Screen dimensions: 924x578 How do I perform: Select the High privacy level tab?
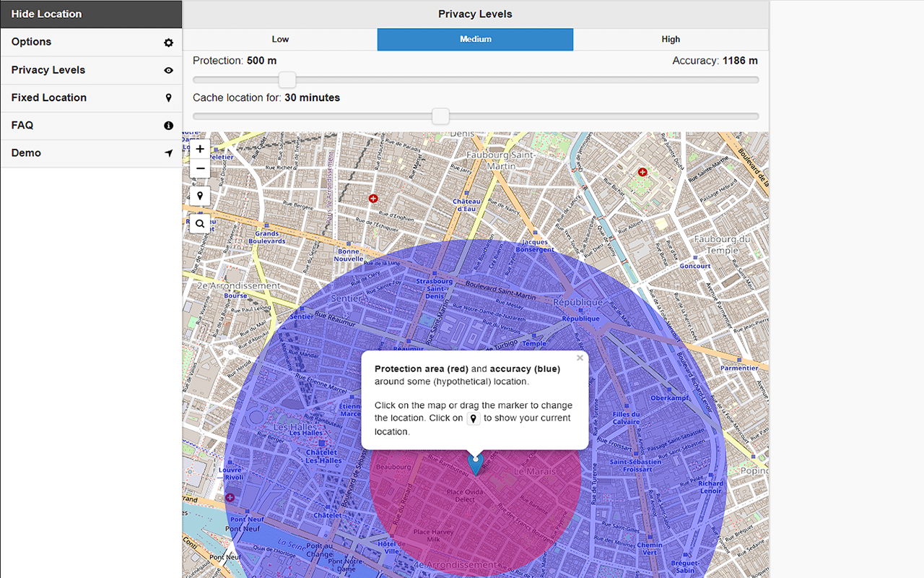click(671, 39)
